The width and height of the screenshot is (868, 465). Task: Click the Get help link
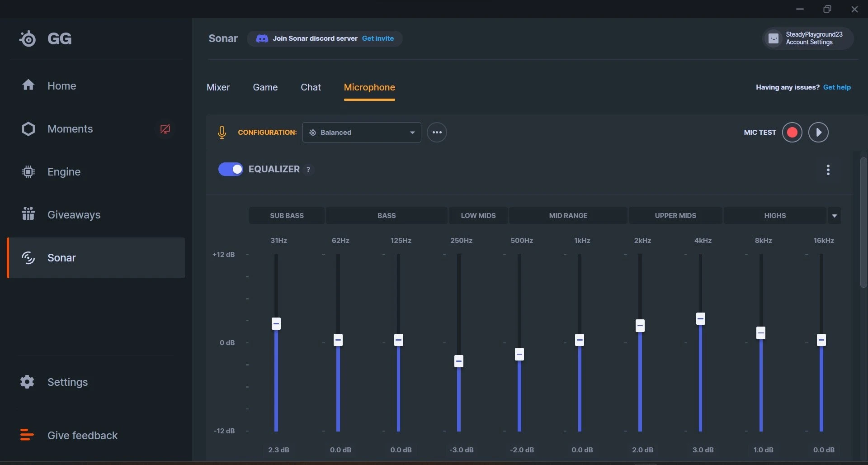(x=837, y=87)
